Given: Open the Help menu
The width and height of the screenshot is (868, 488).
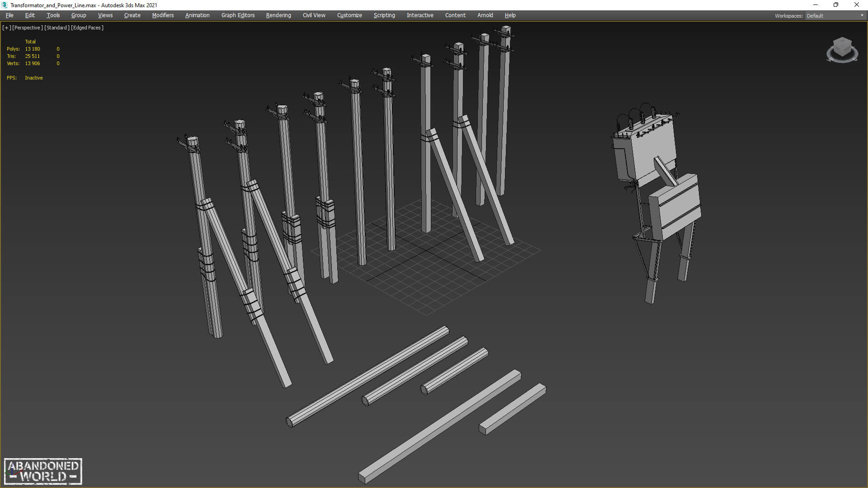Looking at the screenshot, I should (x=510, y=15).
